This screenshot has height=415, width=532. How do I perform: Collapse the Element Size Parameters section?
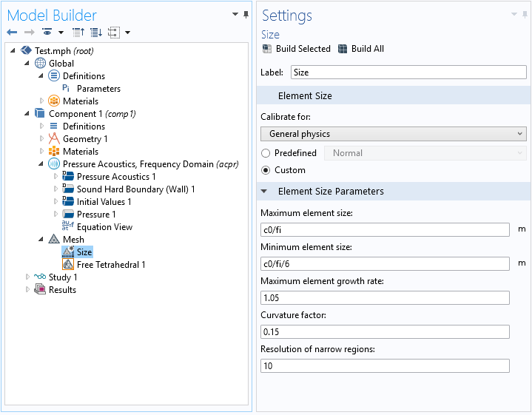(x=265, y=192)
